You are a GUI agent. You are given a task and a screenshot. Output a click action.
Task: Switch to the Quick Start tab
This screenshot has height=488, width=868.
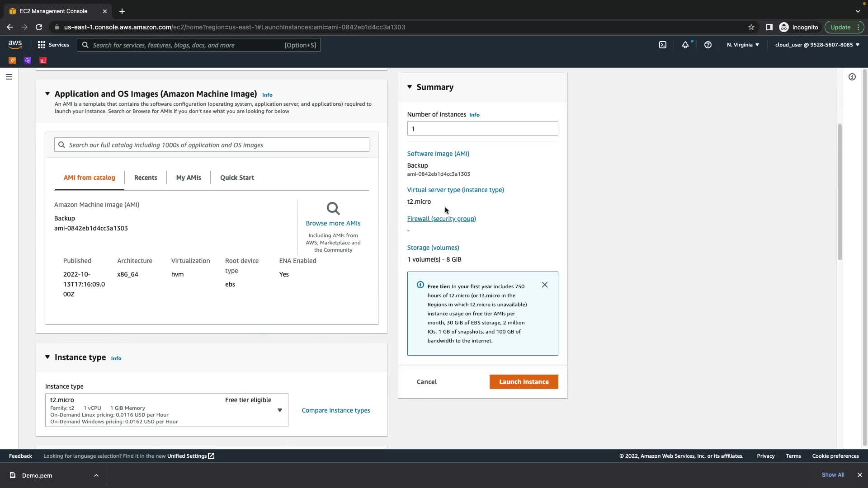click(237, 178)
